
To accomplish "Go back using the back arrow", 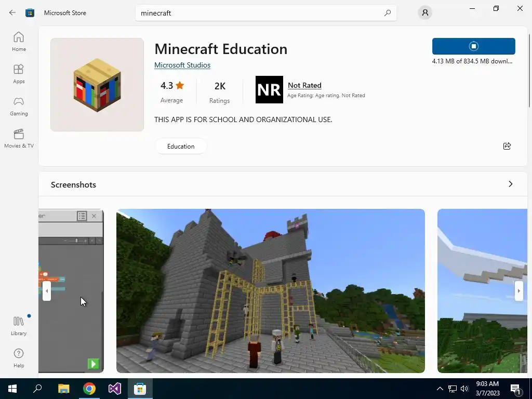I will point(12,13).
